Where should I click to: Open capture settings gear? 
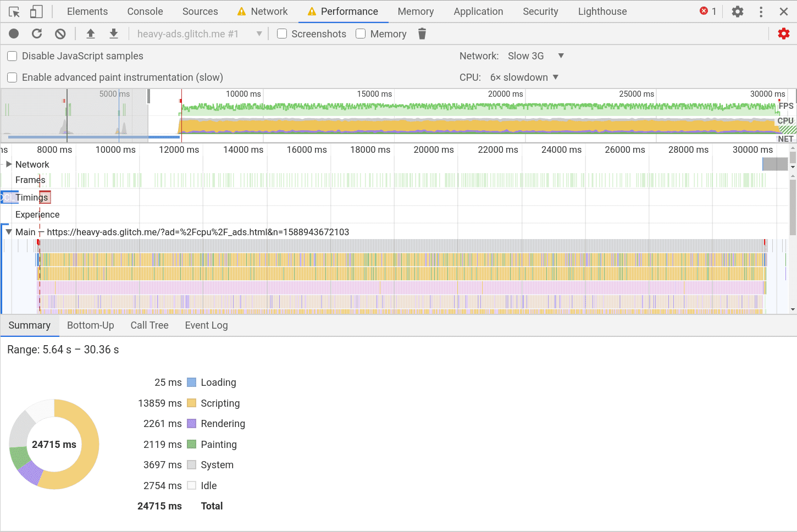click(783, 34)
